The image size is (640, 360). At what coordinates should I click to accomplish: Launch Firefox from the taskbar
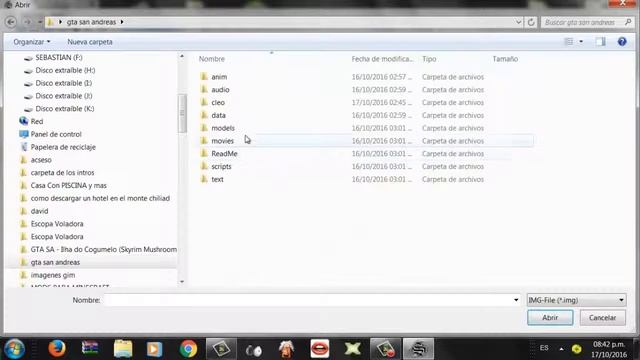coord(57,349)
